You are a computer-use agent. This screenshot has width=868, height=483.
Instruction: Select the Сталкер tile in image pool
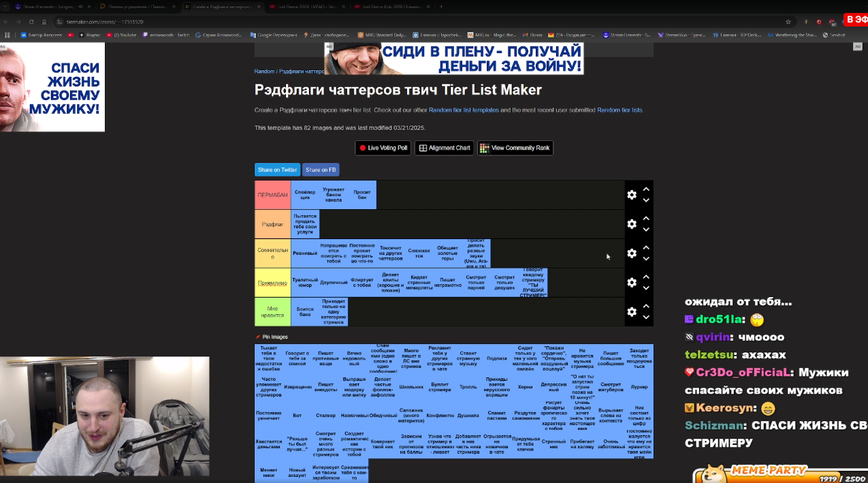coord(325,416)
